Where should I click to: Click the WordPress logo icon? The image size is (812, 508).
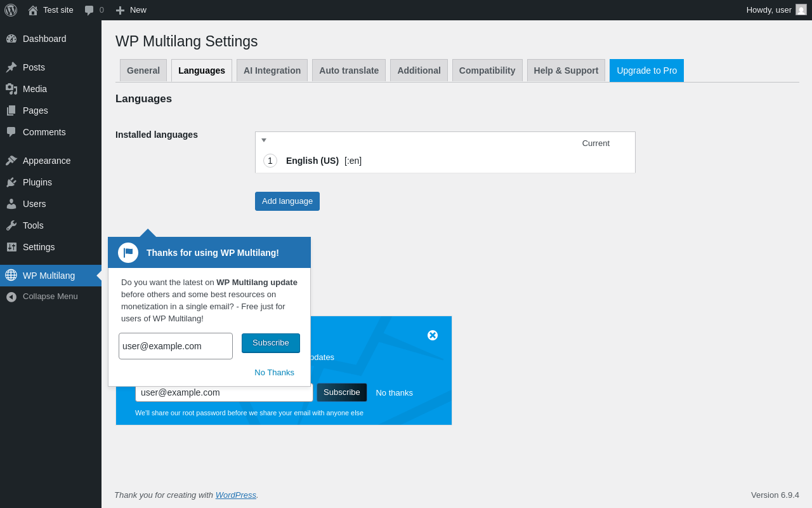[x=11, y=10]
